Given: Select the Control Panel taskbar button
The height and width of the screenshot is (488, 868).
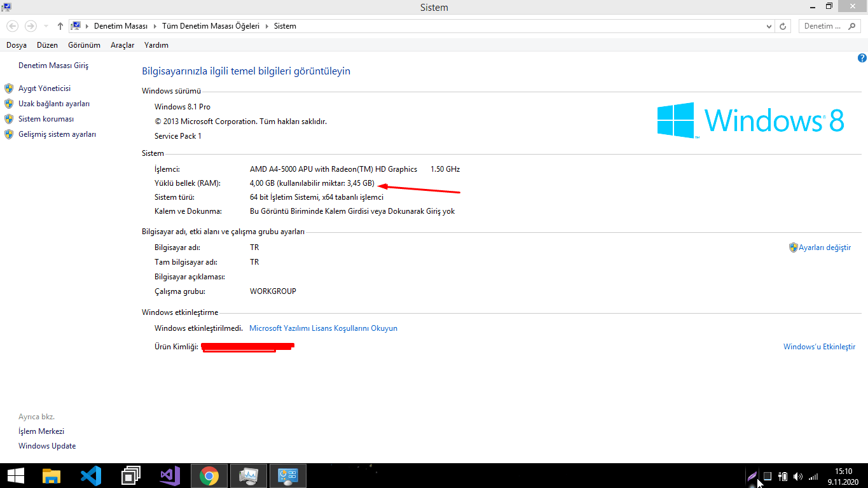Looking at the screenshot, I should [288, 475].
